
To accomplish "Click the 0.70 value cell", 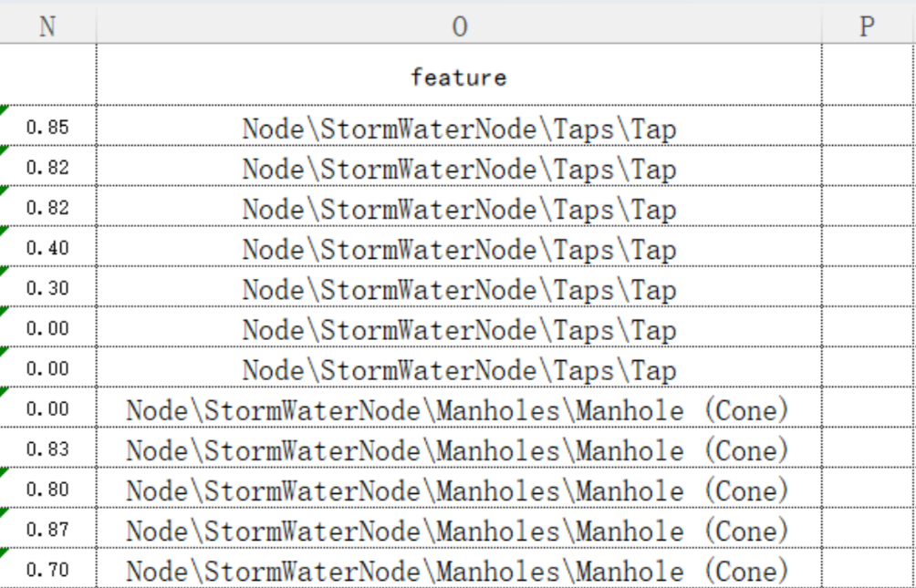I will click(47, 571).
